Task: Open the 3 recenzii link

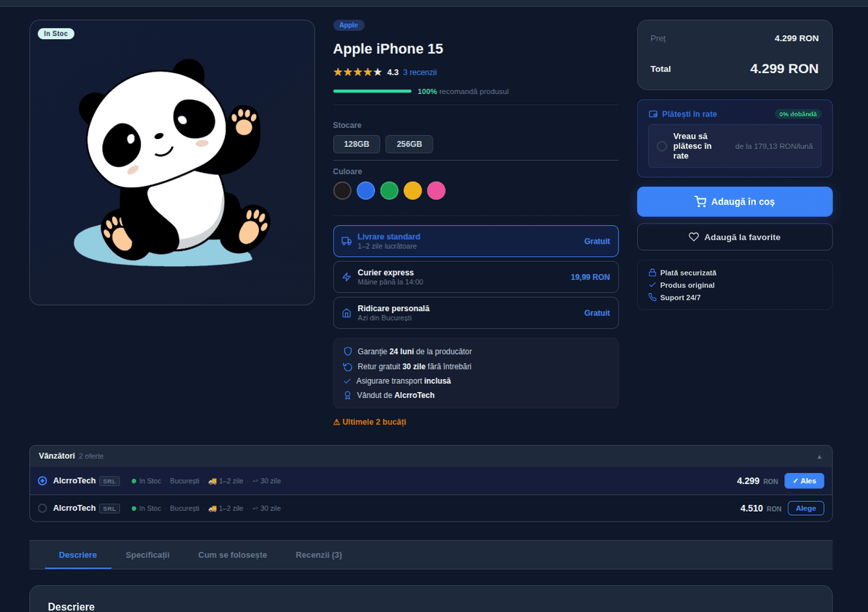Action: point(420,72)
